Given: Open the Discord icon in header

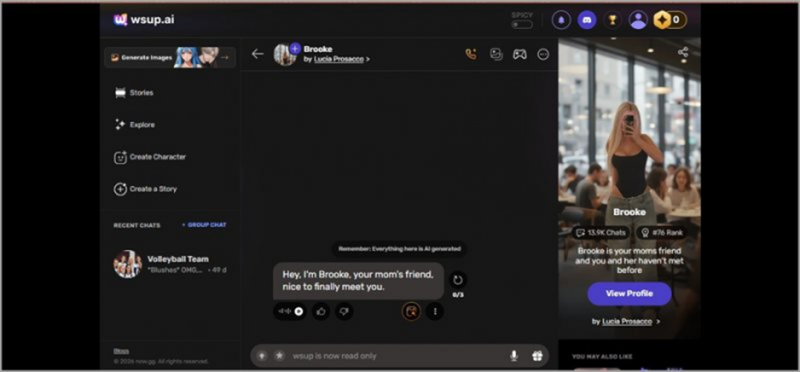Looking at the screenshot, I should click(x=587, y=20).
